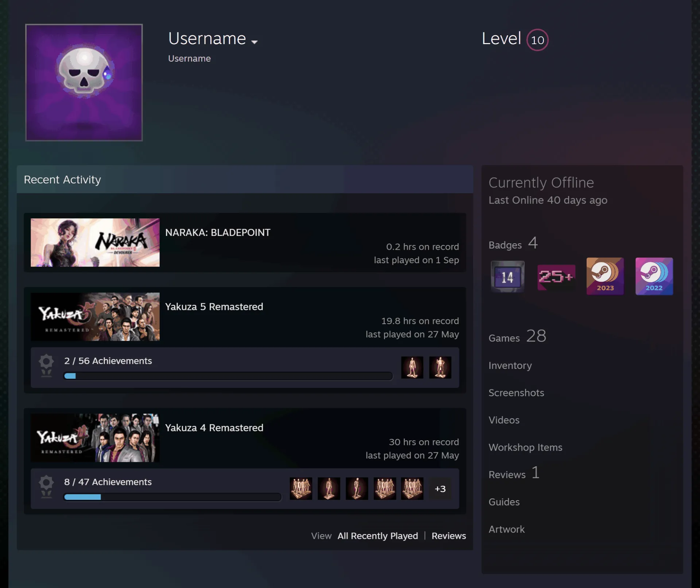Expand the Username dropdown arrow

pyautogui.click(x=254, y=42)
